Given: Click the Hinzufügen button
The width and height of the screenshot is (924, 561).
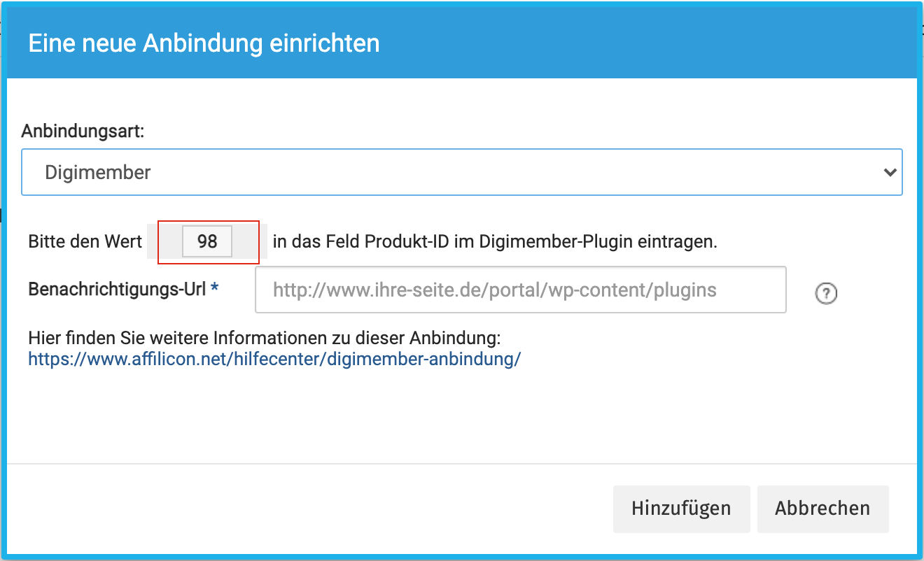Looking at the screenshot, I should [x=681, y=509].
